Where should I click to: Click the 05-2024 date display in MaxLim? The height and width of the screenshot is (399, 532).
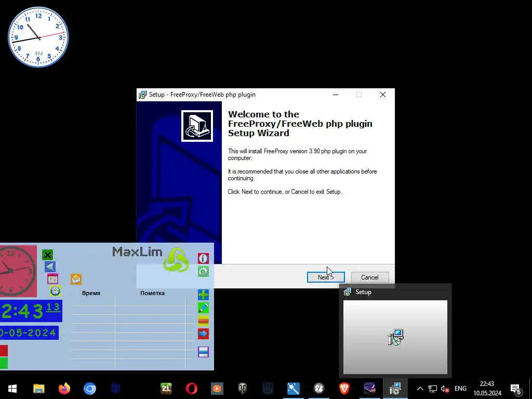click(29, 333)
